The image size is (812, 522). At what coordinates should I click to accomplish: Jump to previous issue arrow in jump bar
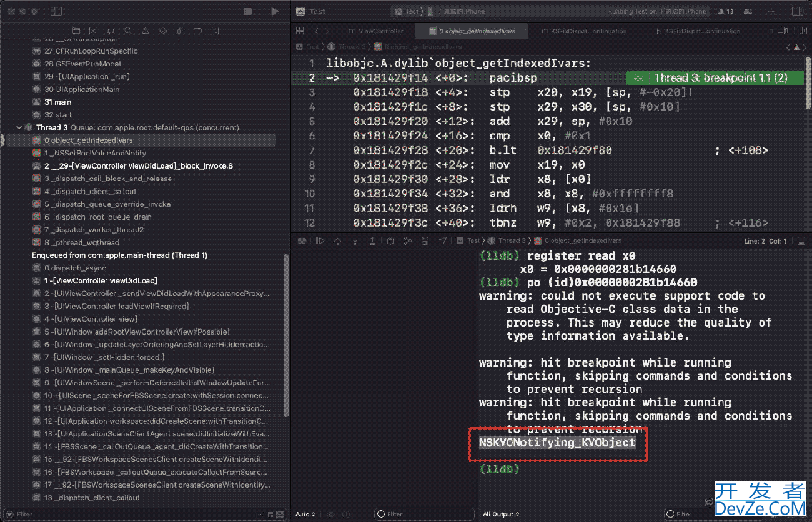click(788, 47)
